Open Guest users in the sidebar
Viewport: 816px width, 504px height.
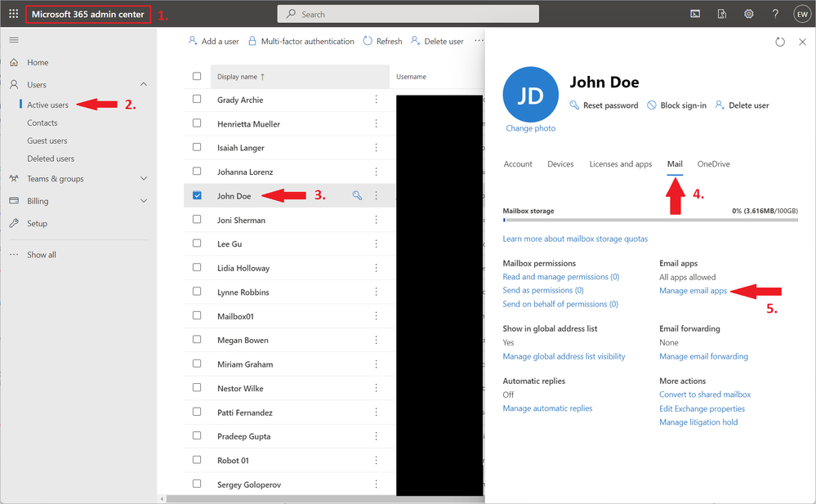tap(47, 140)
